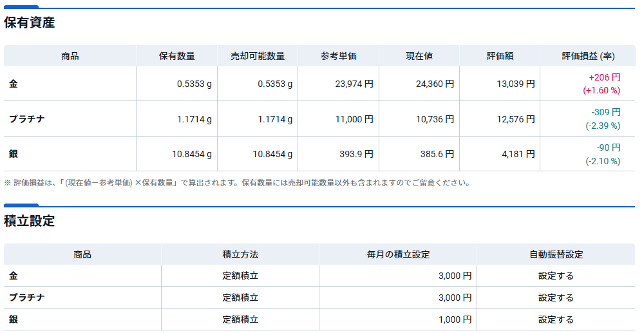Click the 評価損益 calculation footnote text

[237, 183]
